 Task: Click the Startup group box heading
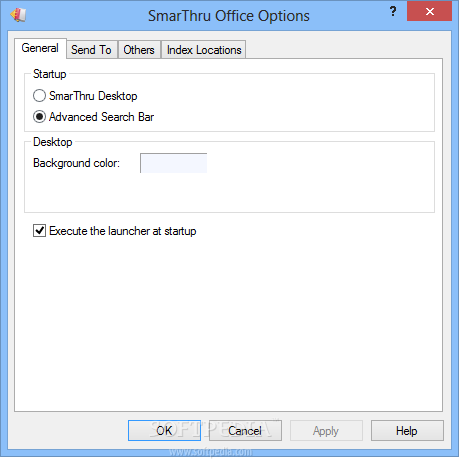(x=50, y=74)
